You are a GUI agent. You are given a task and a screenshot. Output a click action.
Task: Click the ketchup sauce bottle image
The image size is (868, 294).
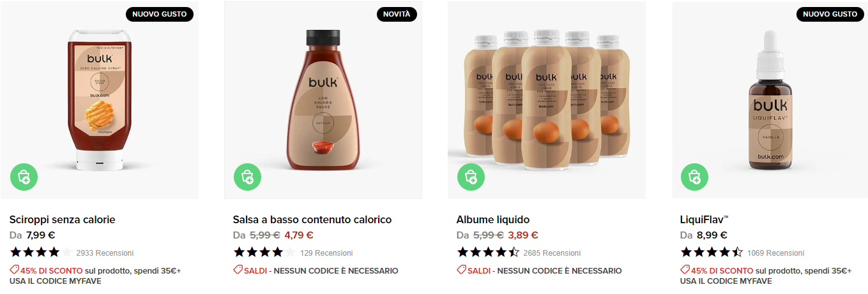point(323,100)
